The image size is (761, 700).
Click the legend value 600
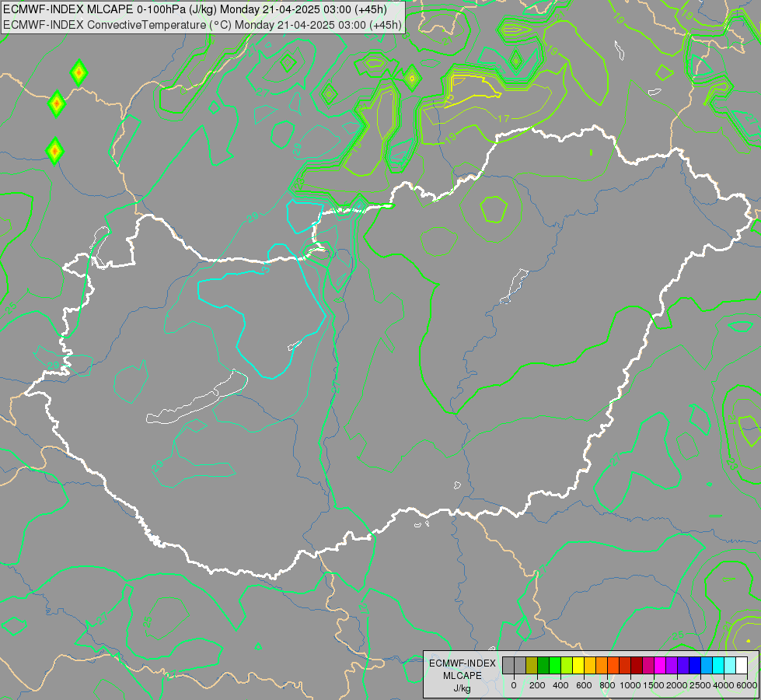pos(584,685)
